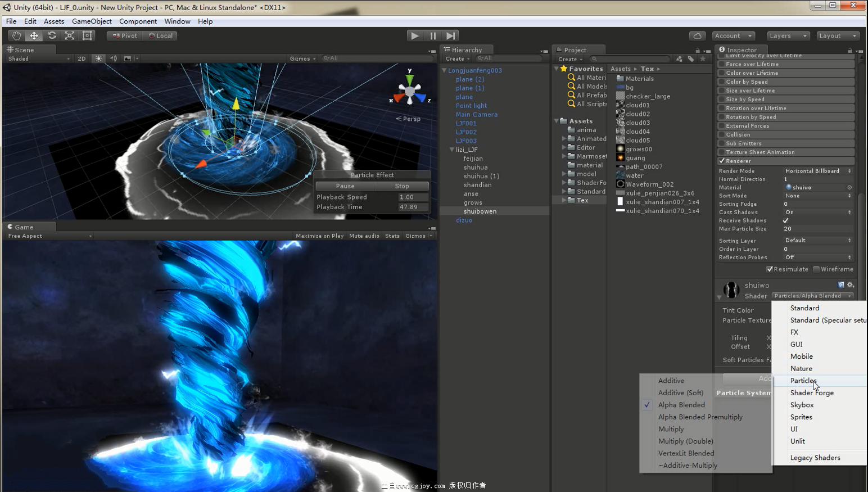Uncheck Receive Shadows

(786, 220)
